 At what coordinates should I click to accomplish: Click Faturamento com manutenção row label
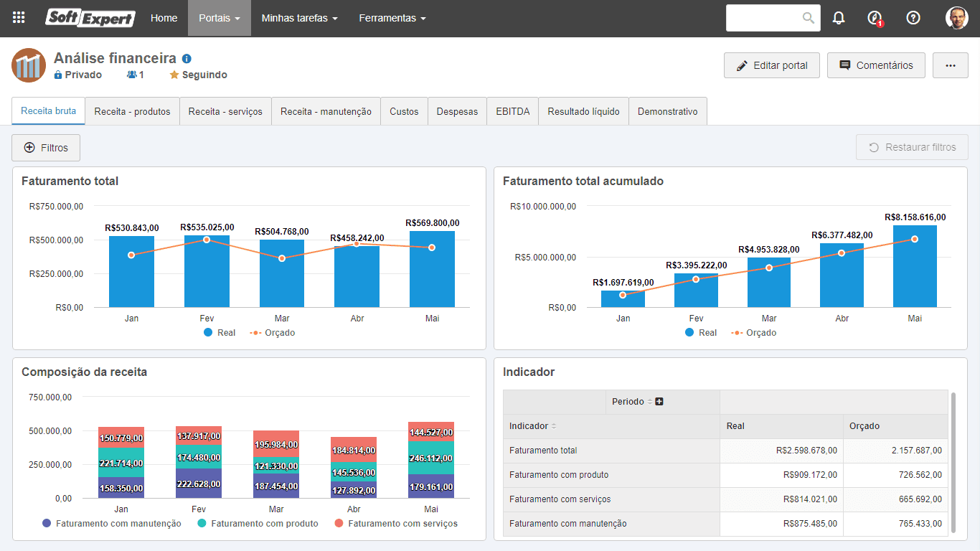(567, 524)
